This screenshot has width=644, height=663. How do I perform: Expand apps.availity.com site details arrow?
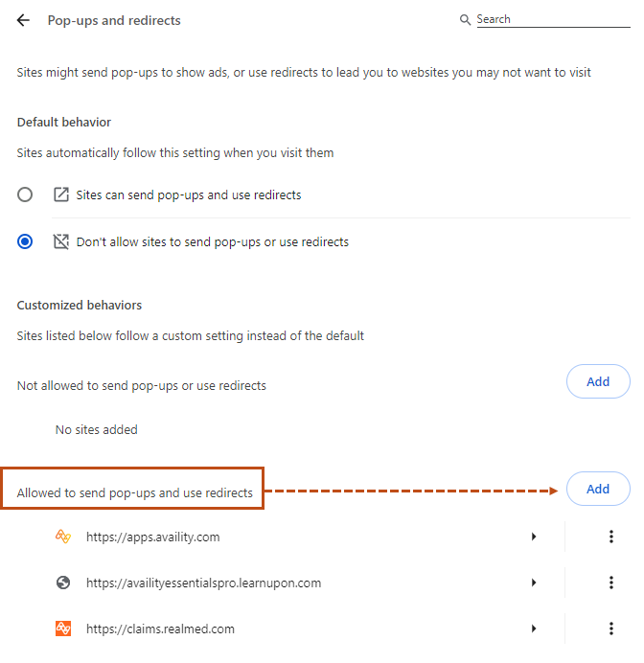pyautogui.click(x=534, y=537)
